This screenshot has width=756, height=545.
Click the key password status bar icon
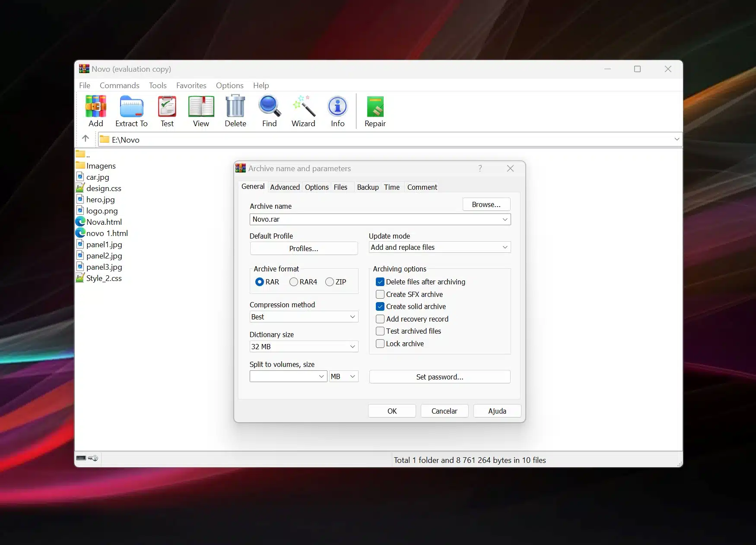tap(93, 458)
